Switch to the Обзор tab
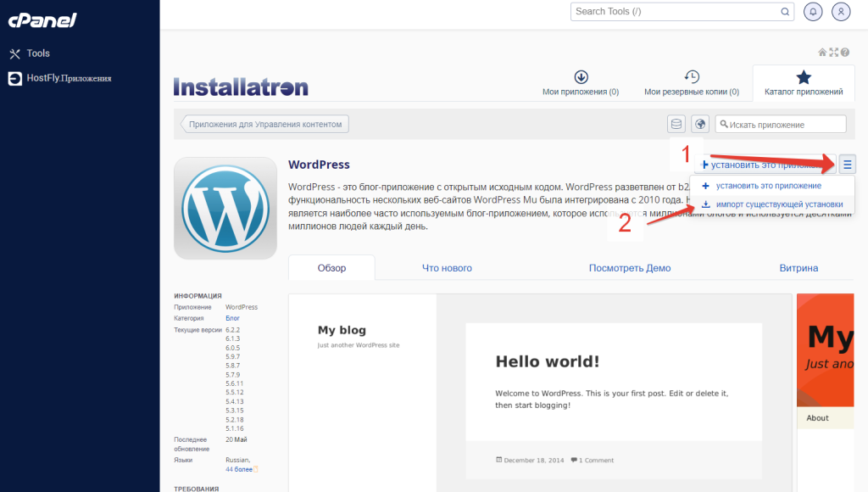 [x=331, y=267]
